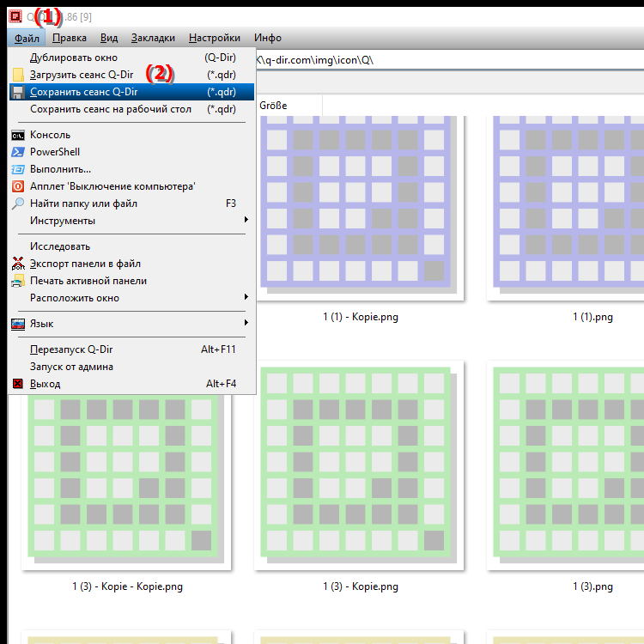Select Экспорт панели в файл
644x644 pixels.
(132, 264)
